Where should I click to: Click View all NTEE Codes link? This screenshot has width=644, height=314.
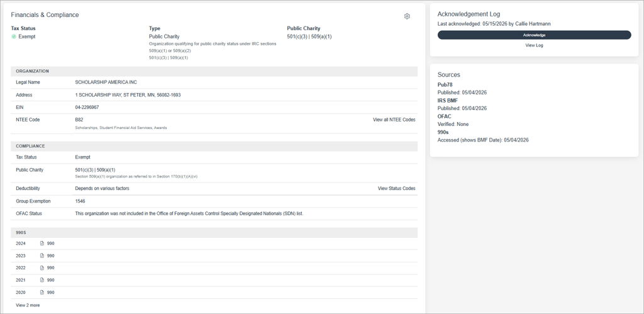click(394, 120)
